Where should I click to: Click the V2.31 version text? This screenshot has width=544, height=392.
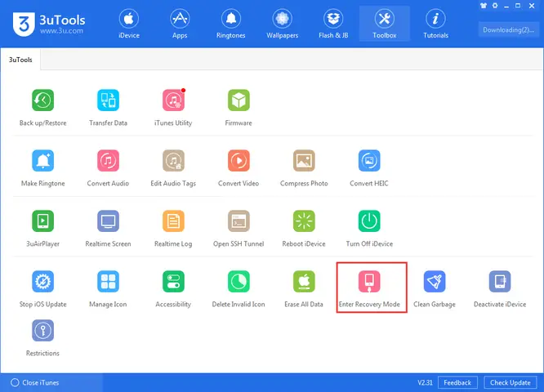(425, 383)
